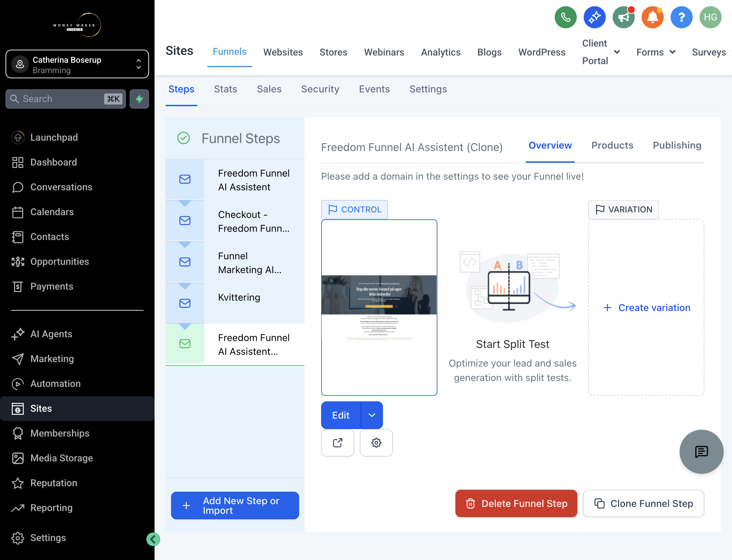Open the Ask AI sparkle icon
The height and width of the screenshot is (560, 732).
pyautogui.click(x=594, y=17)
